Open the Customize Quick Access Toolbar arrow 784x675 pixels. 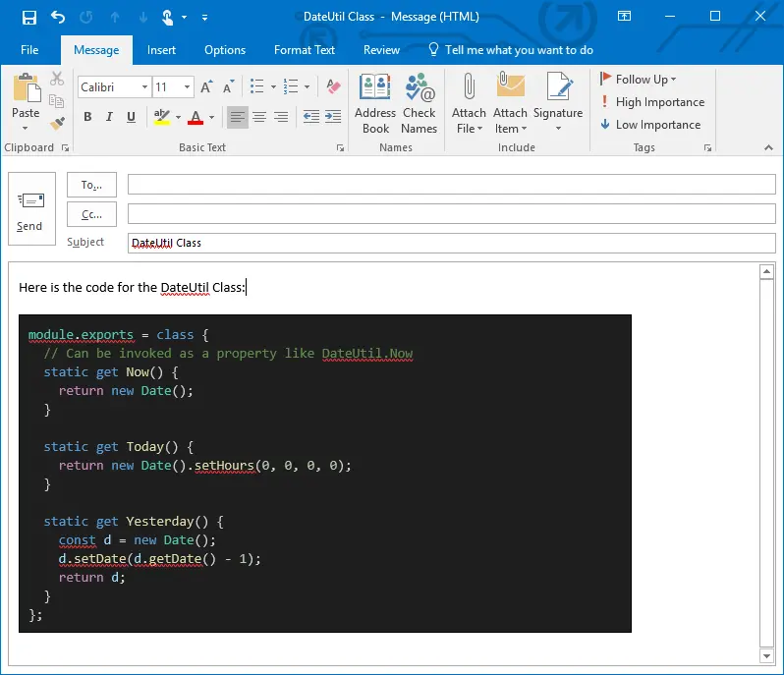point(204,18)
